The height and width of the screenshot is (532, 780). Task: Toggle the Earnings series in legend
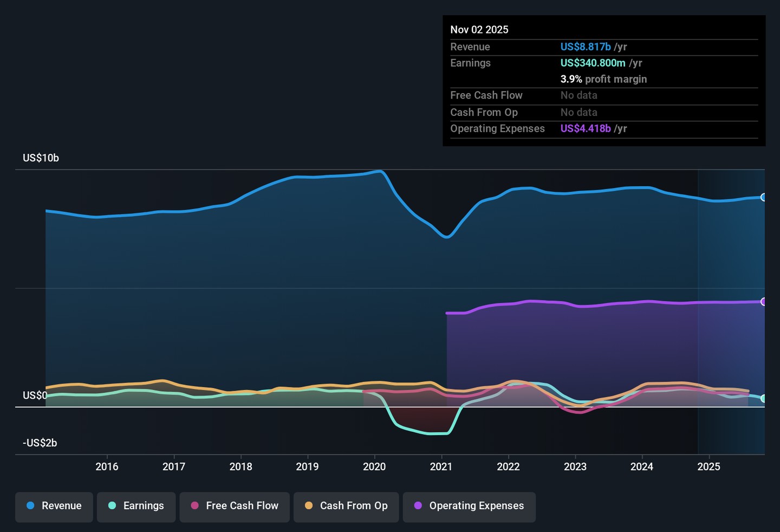tap(136, 507)
